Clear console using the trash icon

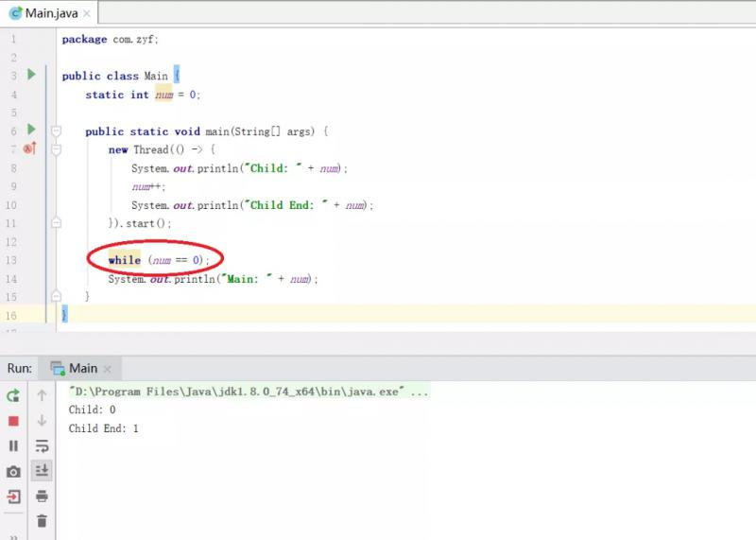click(x=42, y=521)
